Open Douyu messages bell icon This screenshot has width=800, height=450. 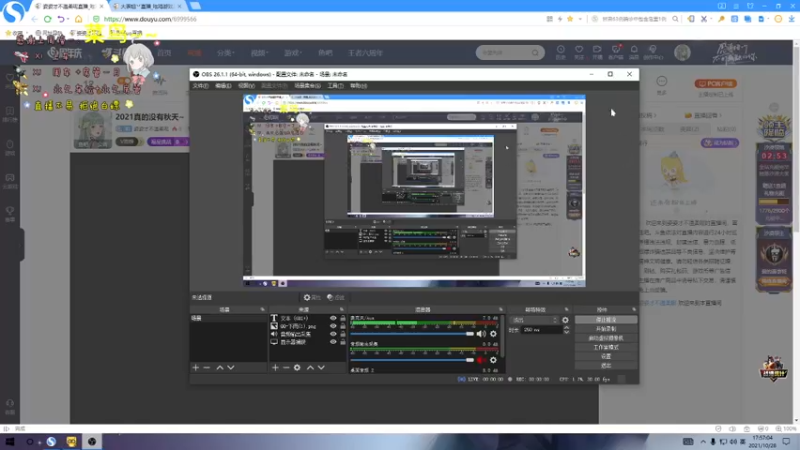[x=634, y=52]
